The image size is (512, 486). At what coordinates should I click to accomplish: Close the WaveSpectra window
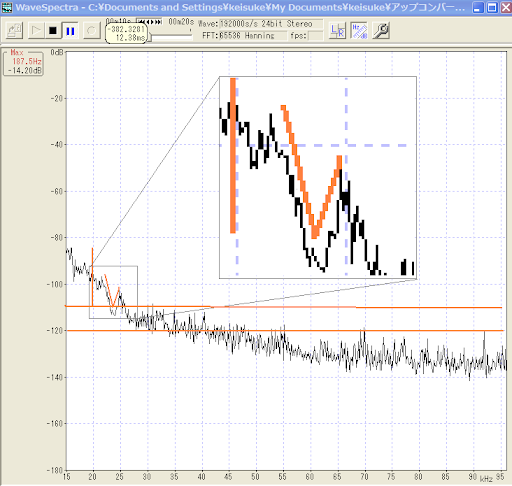pyautogui.click(x=506, y=8)
